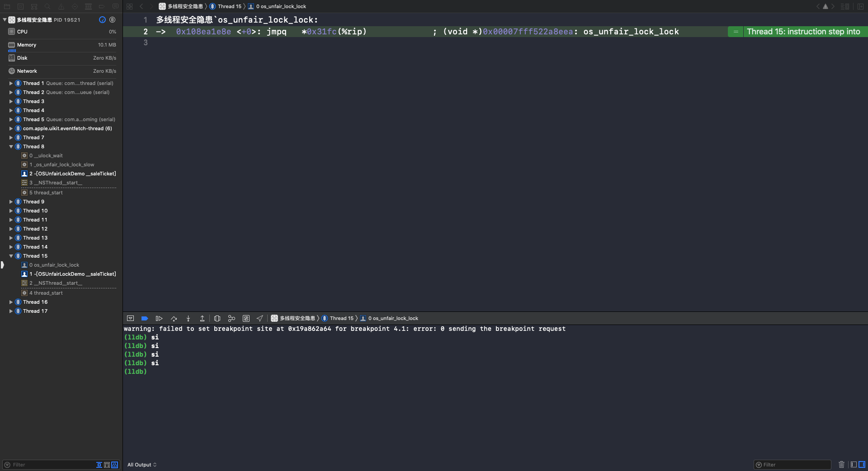Click the Step out button

click(x=202, y=318)
